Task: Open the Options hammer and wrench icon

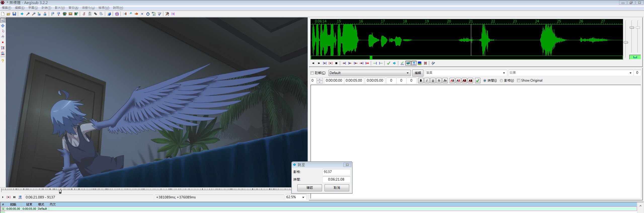Action: pos(167,14)
